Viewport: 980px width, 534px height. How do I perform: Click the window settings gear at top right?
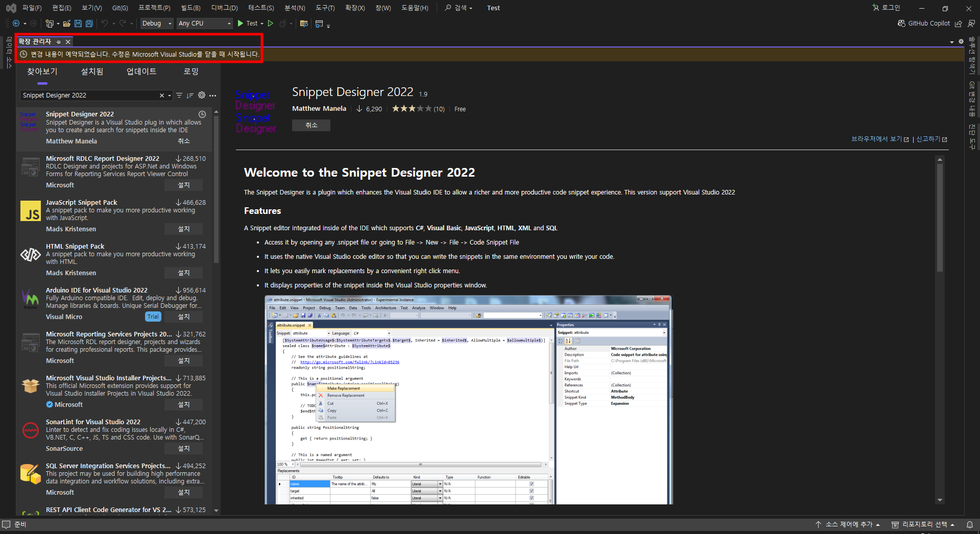tap(961, 42)
